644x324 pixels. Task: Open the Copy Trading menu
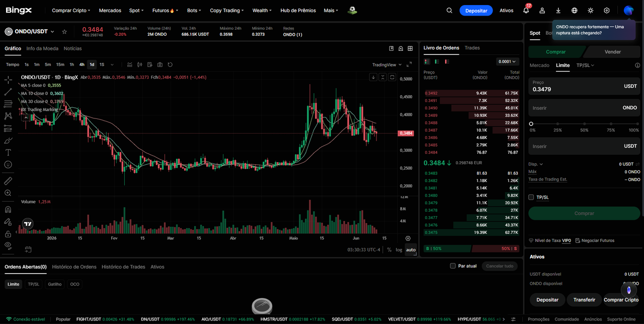[227, 10]
